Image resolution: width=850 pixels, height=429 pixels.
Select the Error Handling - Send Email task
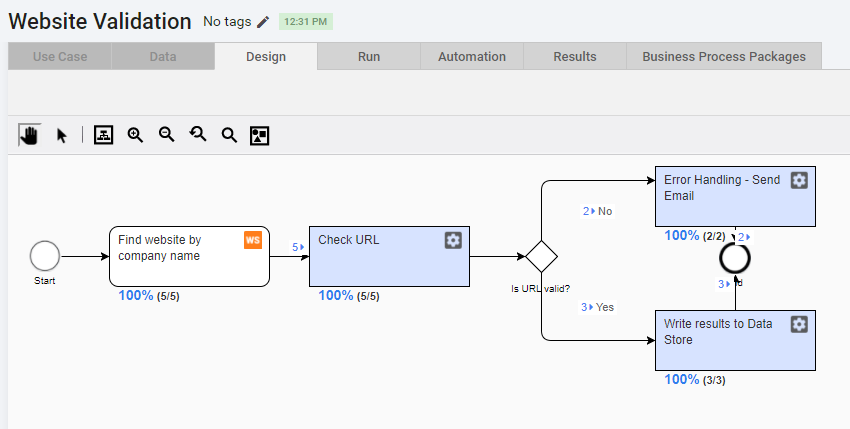(735, 196)
